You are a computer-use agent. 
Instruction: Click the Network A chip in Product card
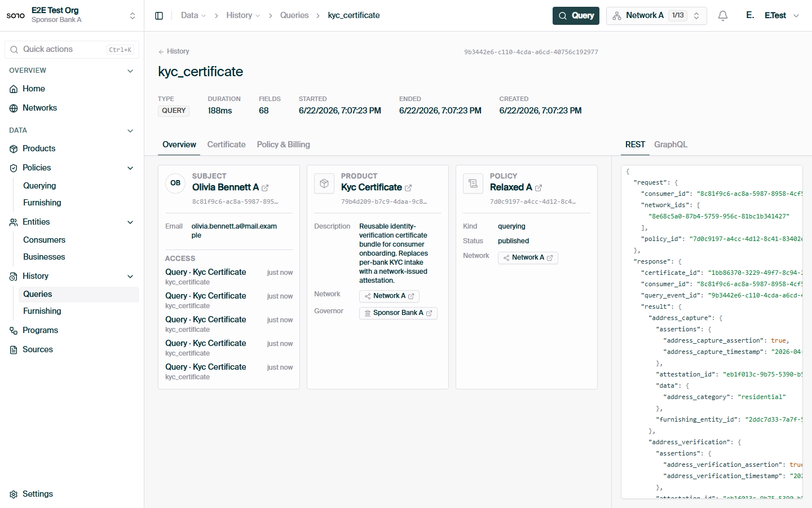(389, 296)
